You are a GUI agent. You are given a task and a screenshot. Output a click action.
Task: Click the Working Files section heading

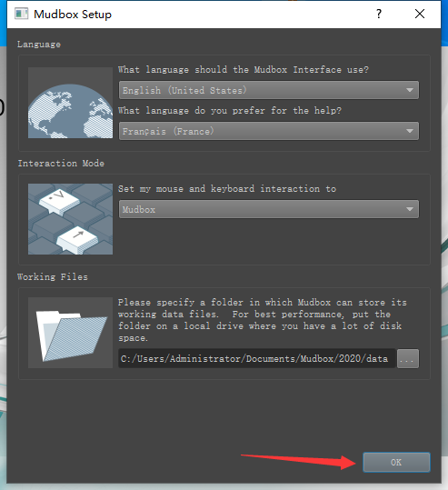tap(53, 277)
